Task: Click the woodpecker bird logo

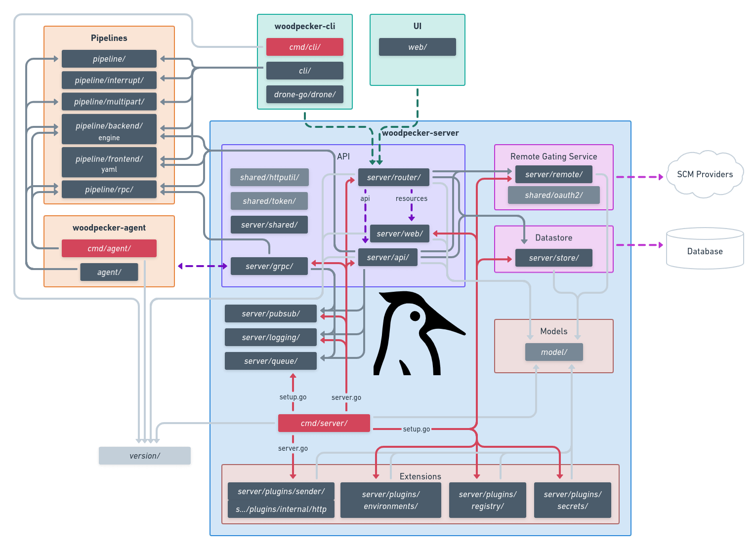Action: point(419,334)
